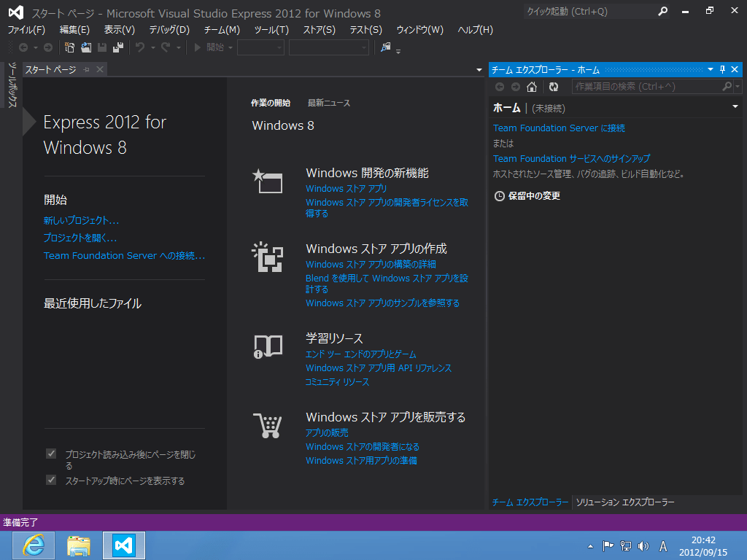Open the 開始 button dropdown arrow
Screen dimensions: 747x560
click(230, 47)
